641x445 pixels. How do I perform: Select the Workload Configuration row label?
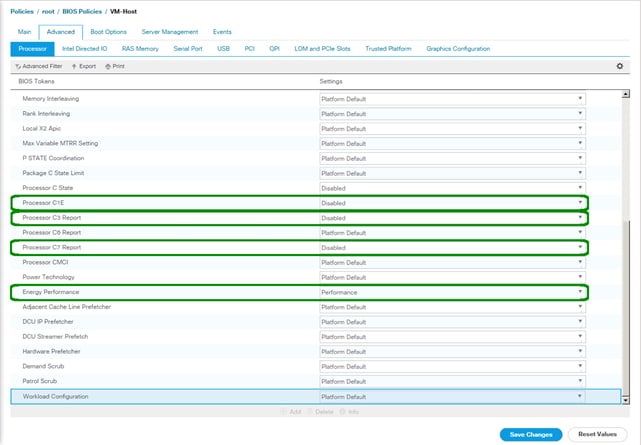pyautogui.click(x=55, y=396)
